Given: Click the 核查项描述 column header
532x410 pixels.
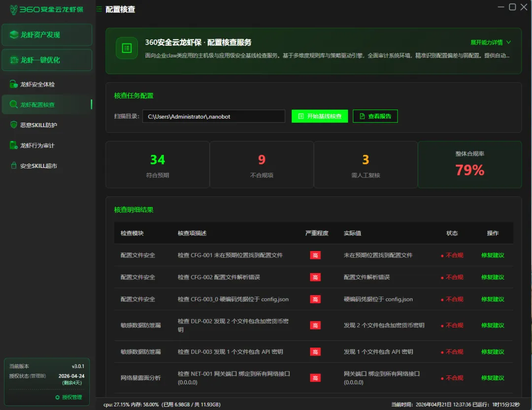Looking at the screenshot, I should (x=192, y=233).
